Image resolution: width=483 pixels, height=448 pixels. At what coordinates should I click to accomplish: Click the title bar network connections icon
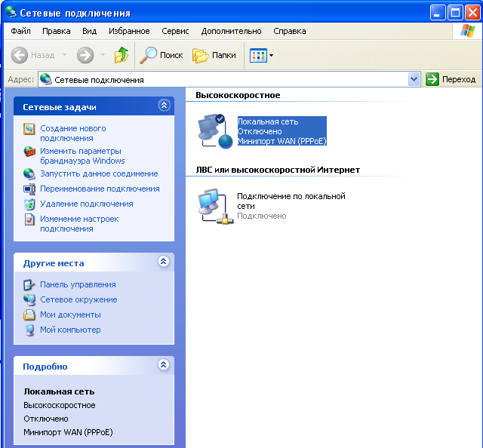pyautogui.click(x=11, y=12)
